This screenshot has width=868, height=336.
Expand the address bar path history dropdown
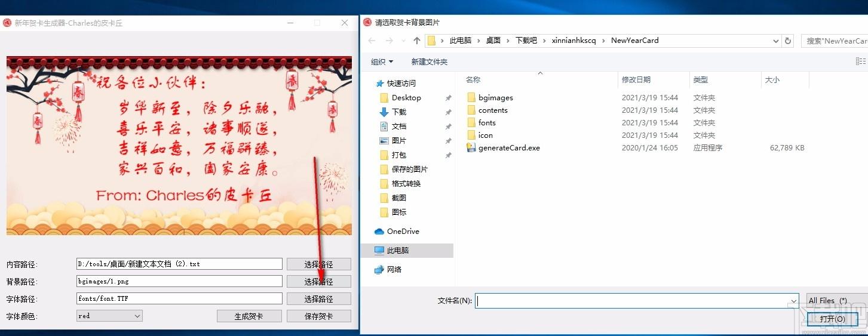pyautogui.click(x=775, y=41)
